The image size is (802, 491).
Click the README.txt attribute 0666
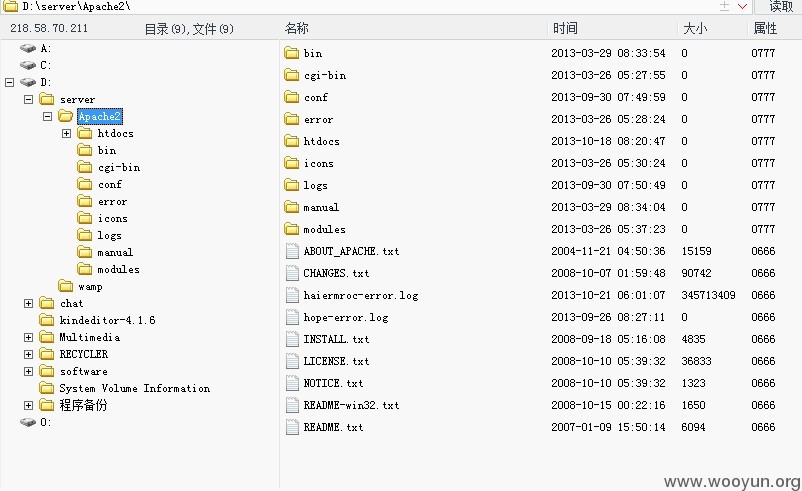tap(763, 427)
